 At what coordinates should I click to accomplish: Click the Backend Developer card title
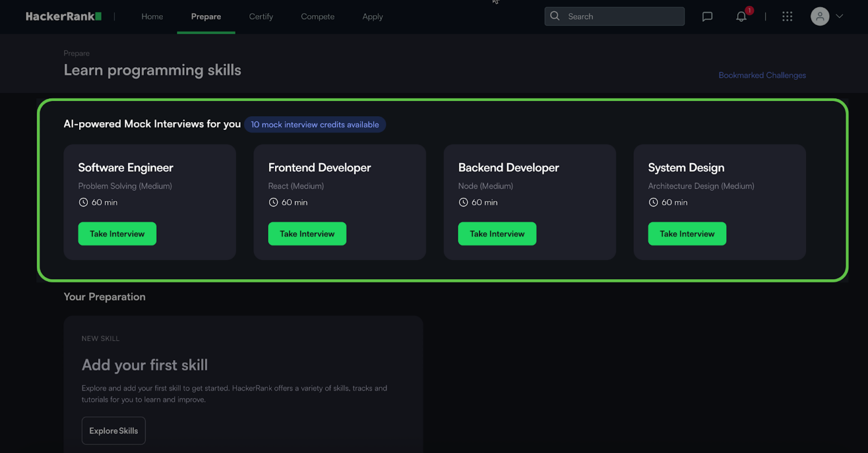509,168
